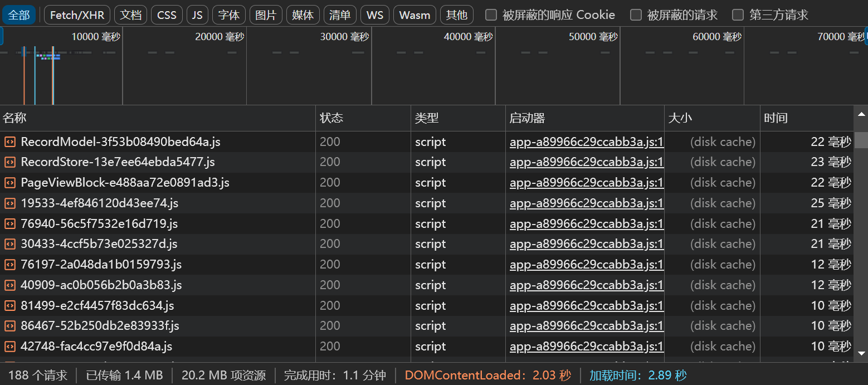Click script icon beside 76940-56c5f7532e16d719.js

(9, 224)
